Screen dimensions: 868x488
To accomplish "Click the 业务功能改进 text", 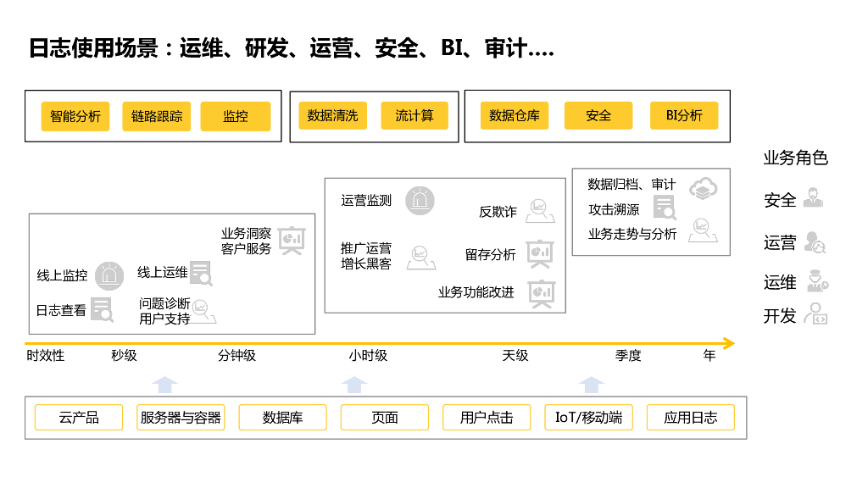I will point(476,292).
